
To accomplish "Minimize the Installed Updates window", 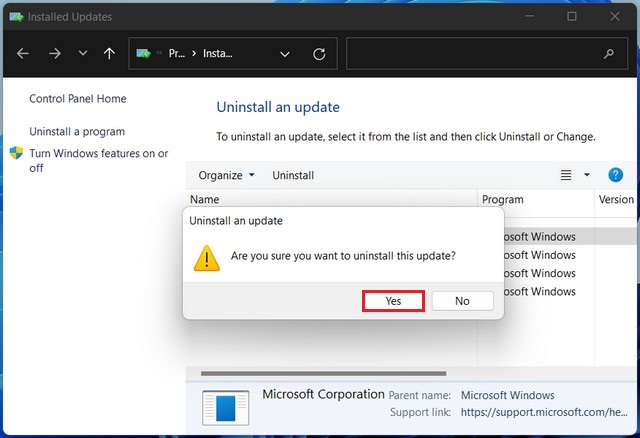I will [x=529, y=16].
